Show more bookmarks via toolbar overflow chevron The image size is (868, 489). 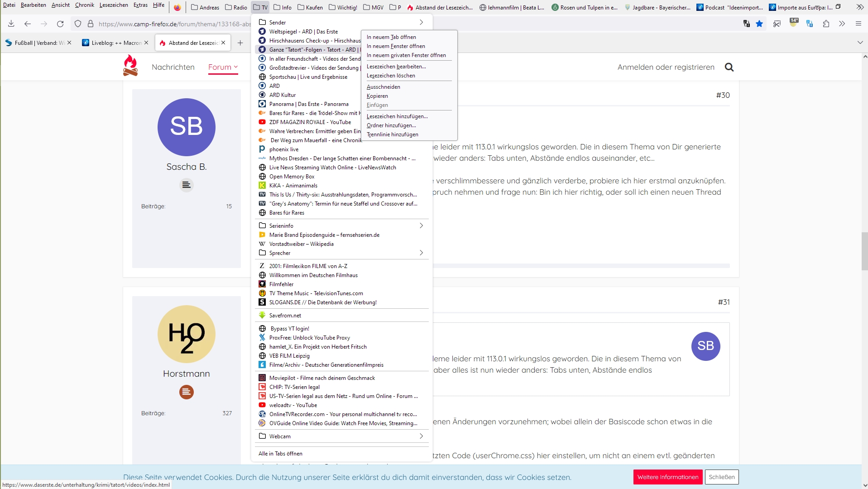pos(860,7)
